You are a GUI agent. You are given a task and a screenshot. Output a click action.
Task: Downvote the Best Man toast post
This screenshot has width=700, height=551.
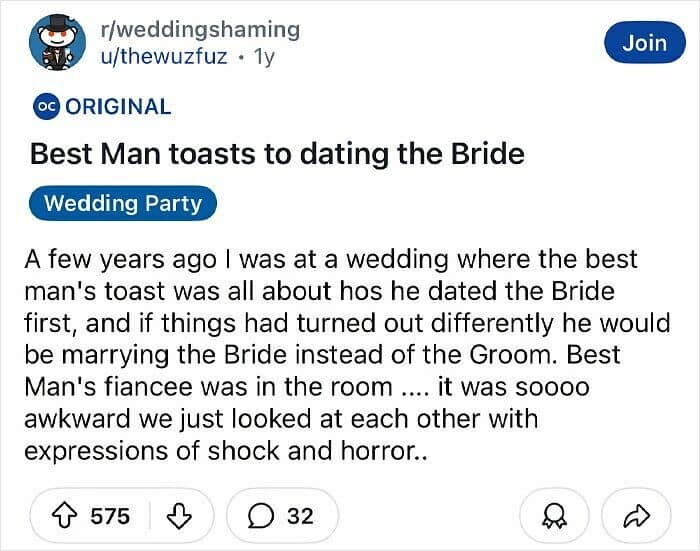point(178,516)
